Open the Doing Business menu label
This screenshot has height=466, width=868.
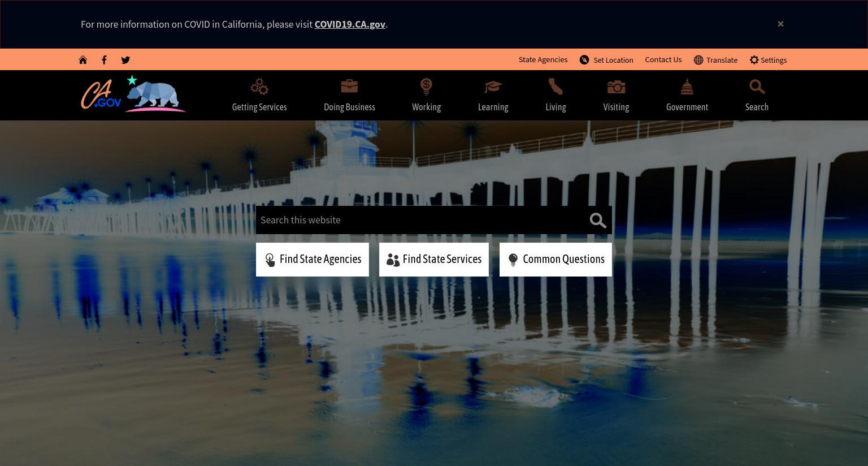click(x=349, y=107)
